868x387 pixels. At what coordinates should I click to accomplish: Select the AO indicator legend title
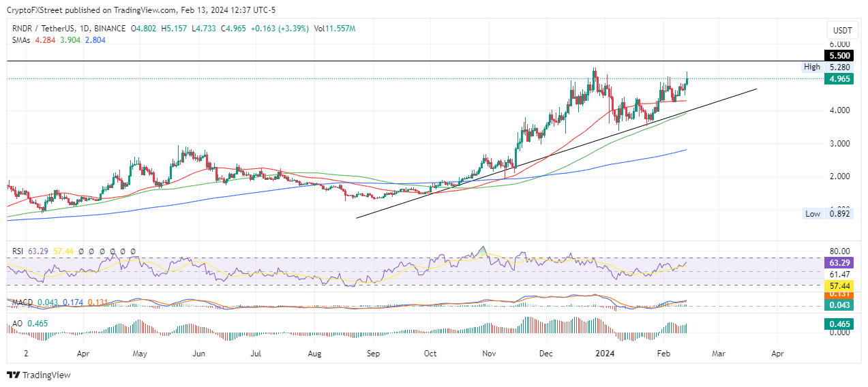pos(17,322)
